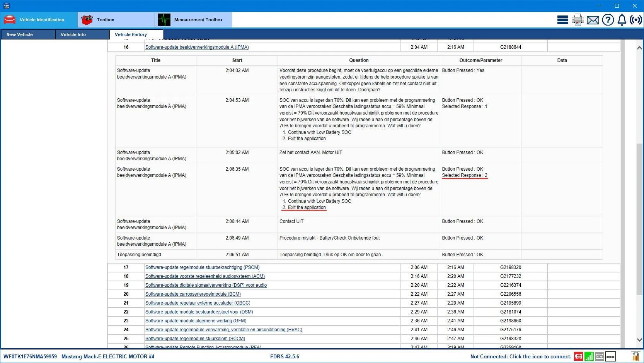Open Software-update regelaar externe acculader (OBCC) link
Screen dimensions: 644x363
[198, 303]
